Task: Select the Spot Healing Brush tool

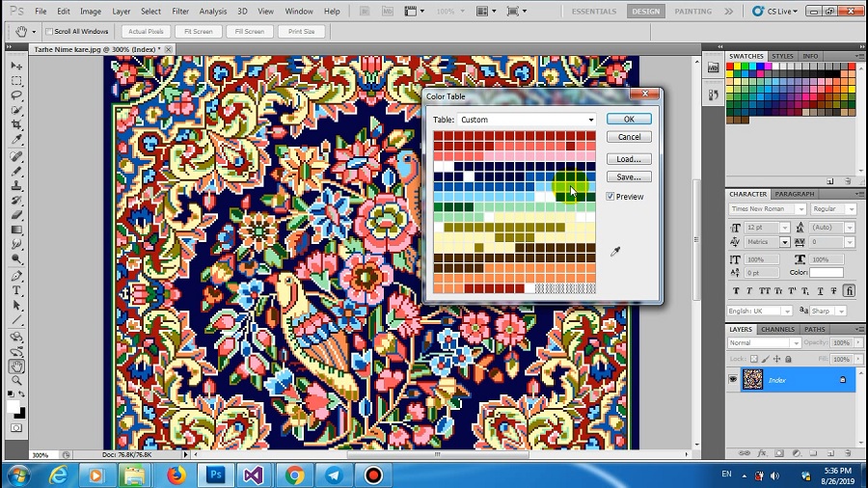Action: coord(16,156)
